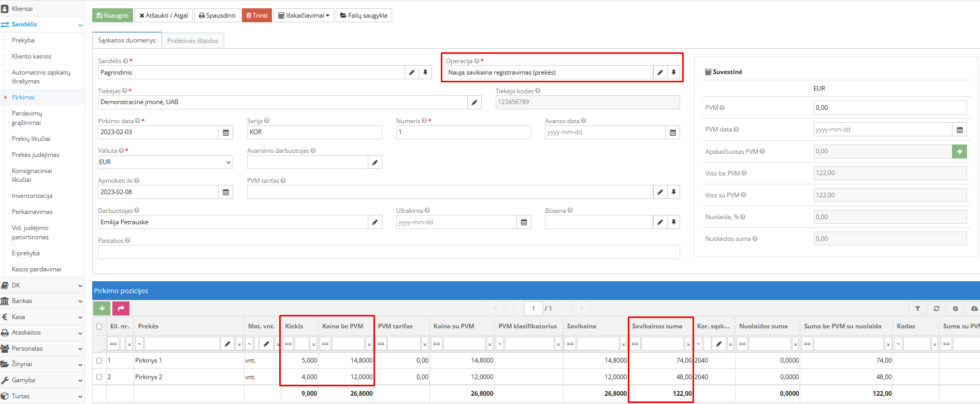Image resolution: width=980 pixels, height=404 pixels.
Task: Click the filter funnel icon in positions table
Action: [917, 309]
